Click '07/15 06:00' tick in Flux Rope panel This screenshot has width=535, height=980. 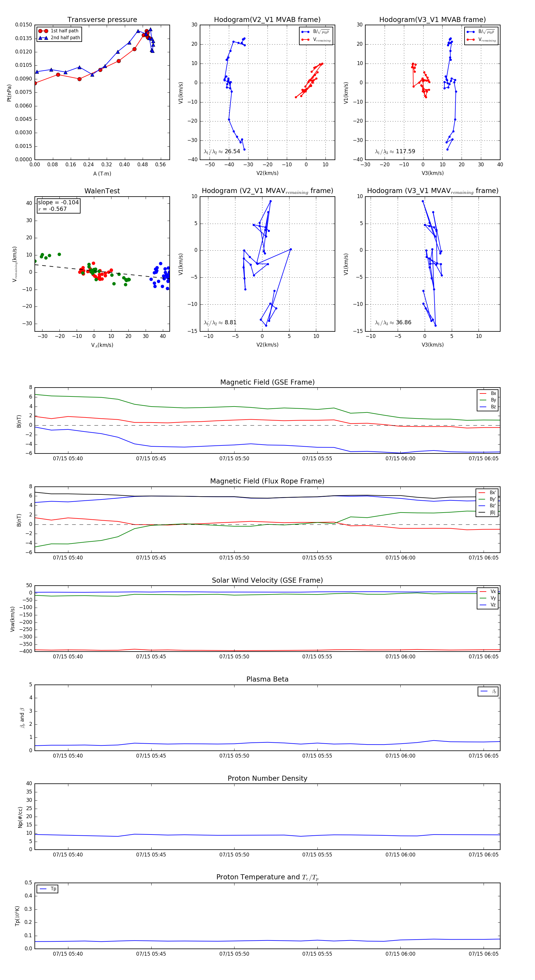point(400,558)
